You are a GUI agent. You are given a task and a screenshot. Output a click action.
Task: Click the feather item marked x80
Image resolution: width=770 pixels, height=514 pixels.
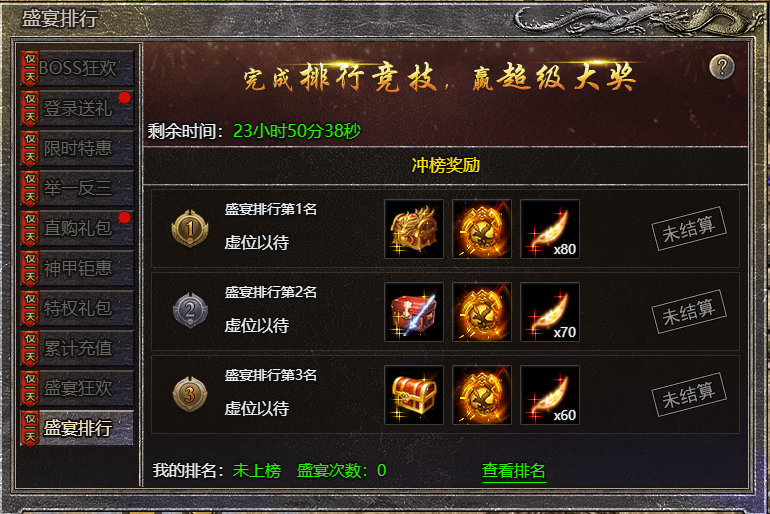tap(550, 229)
